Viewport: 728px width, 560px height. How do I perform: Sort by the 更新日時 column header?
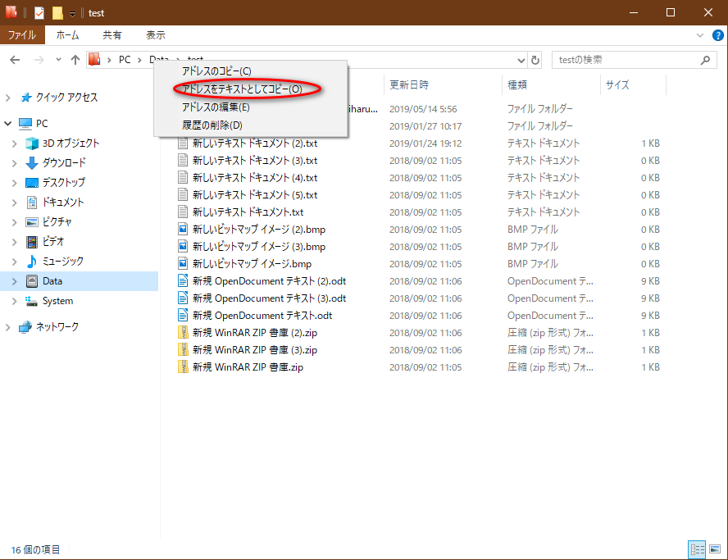tap(409, 84)
